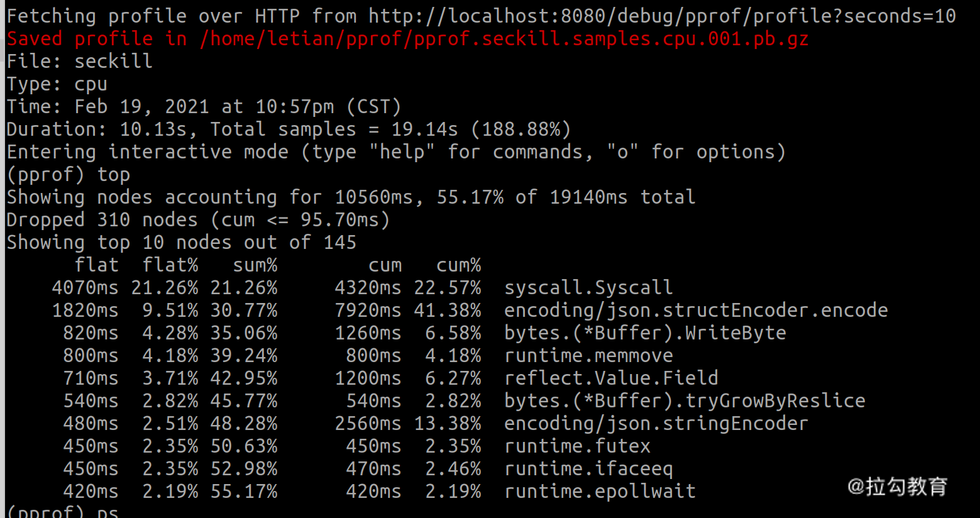Viewport: 980px width, 518px height.
Task: Click the Time Feb 19, 2021 line
Action: (x=203, y=106)
